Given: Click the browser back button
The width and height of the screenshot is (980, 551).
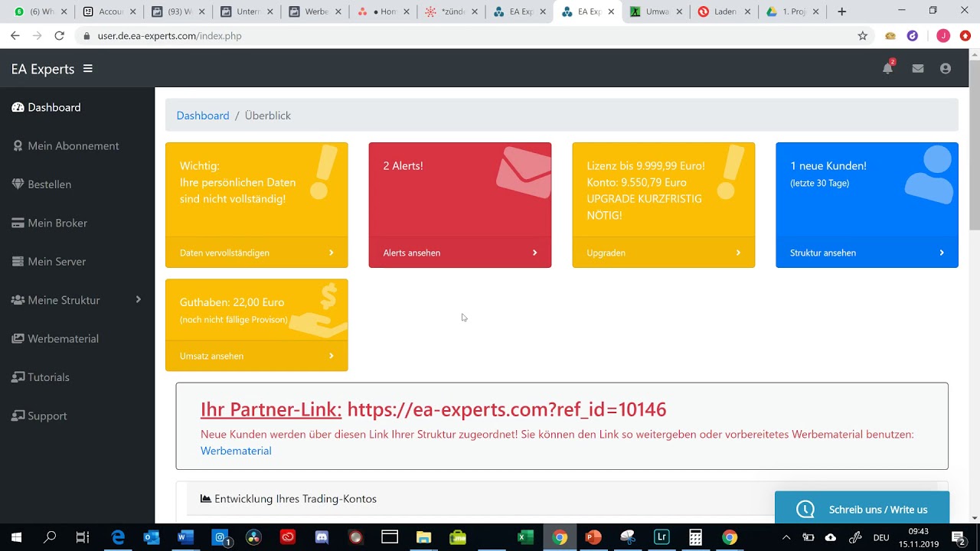Looking at the screenshot, I should coord(15,36).
